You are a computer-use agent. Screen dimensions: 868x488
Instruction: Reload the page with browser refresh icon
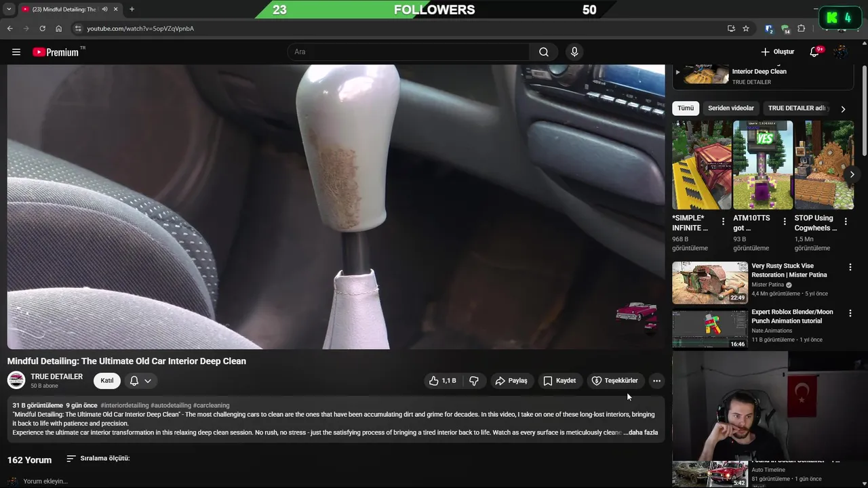click(x=42, y=28)
